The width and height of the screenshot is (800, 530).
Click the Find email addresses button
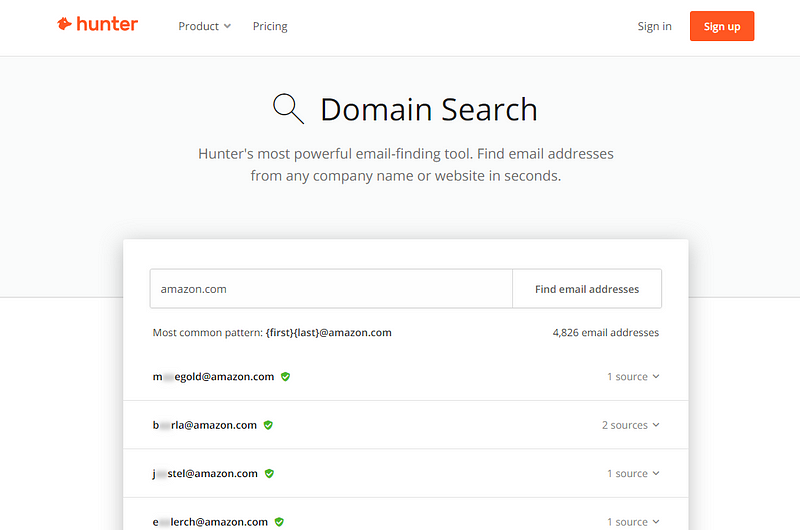tap(586, 289)
